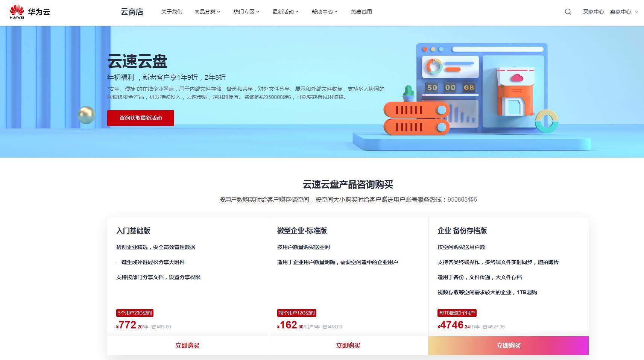Open the 关于我们 menu item
644x360 pixels.
click(172, 12)
